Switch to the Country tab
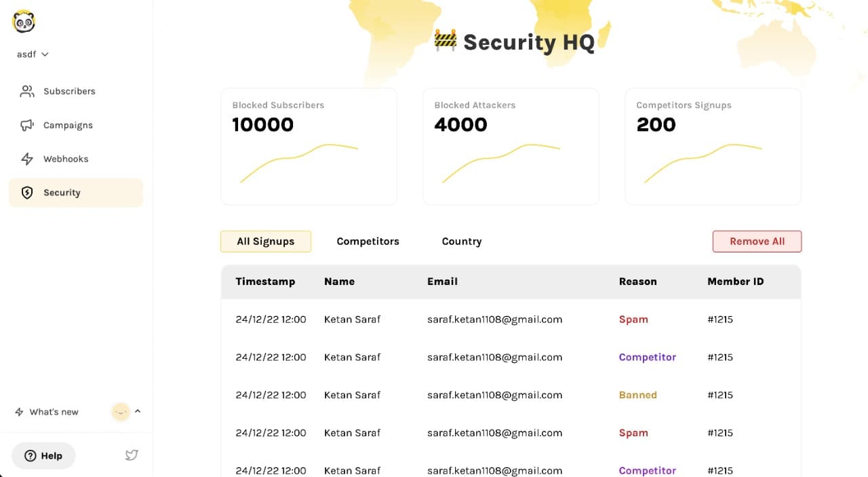The height and width of the screenshot is (477, 868). click(x=462, y=242)
